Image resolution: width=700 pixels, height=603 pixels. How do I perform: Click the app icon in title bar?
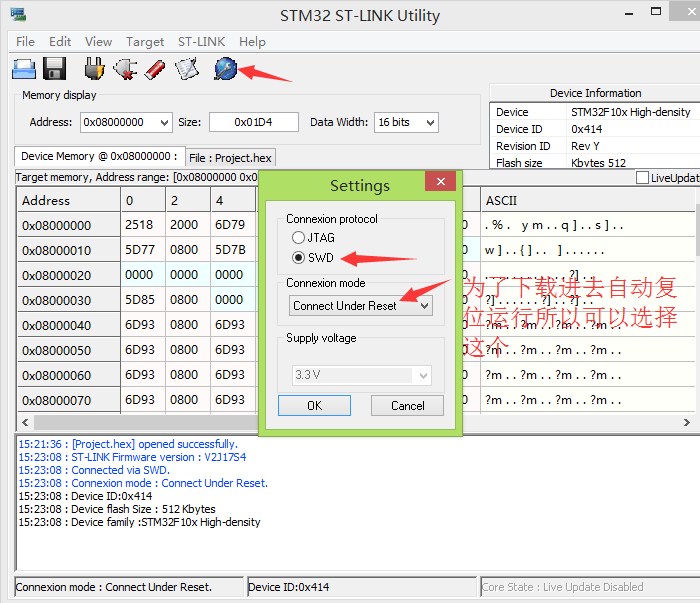click(16, 15)
